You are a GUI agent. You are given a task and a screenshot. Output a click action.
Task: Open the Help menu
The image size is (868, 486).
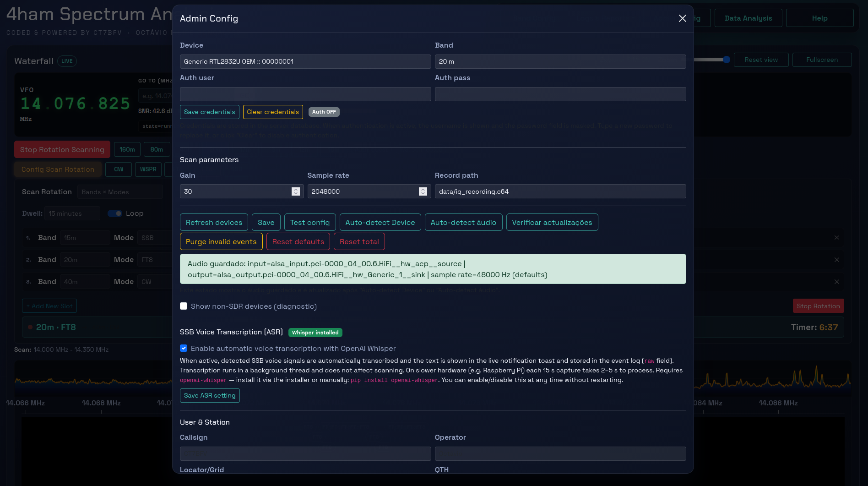click(x=819, y=18)
